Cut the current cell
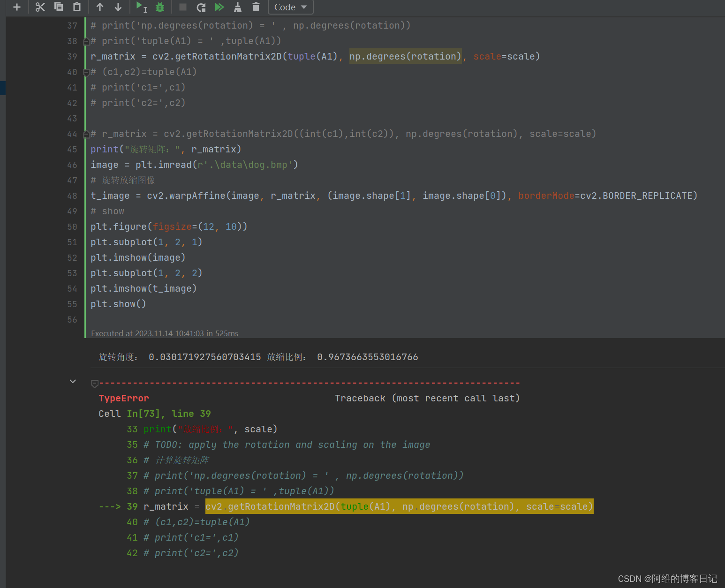Image resolution: width=725 pixels, height=588 pixels. pyautogui.click(x=40, y=7)
